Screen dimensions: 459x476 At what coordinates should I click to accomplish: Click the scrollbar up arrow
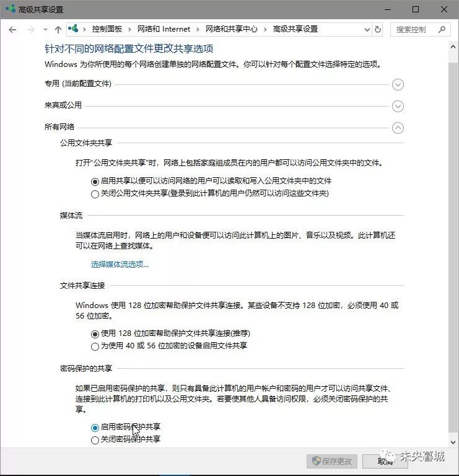tap(453, 46)
